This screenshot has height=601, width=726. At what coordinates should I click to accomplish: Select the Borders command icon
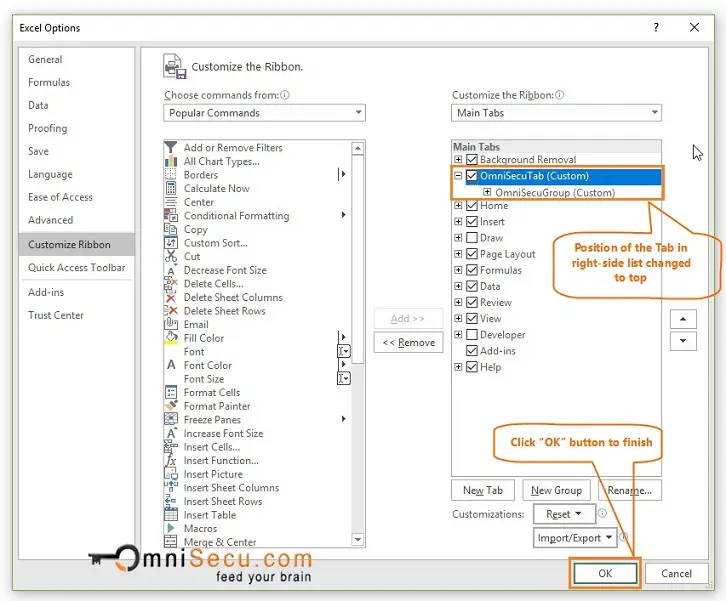coord(171,175)
